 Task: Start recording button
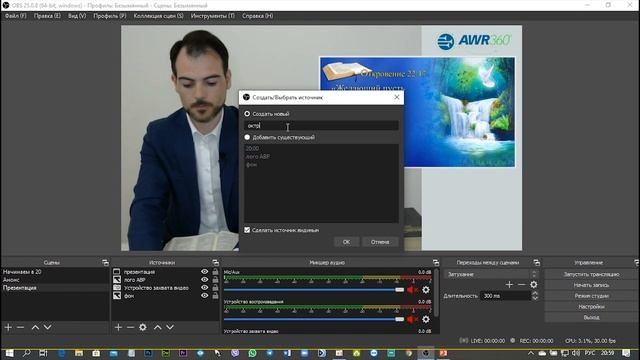(591, 285)
